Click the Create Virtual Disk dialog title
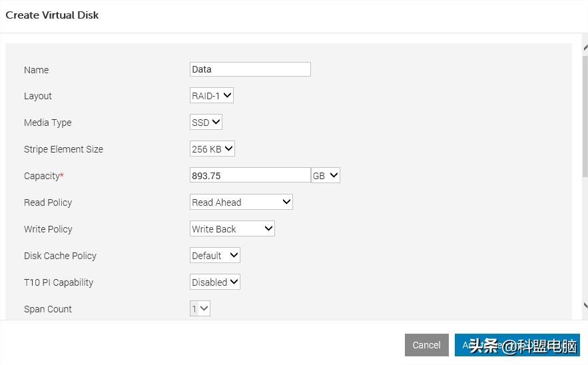 pos(52,15)
